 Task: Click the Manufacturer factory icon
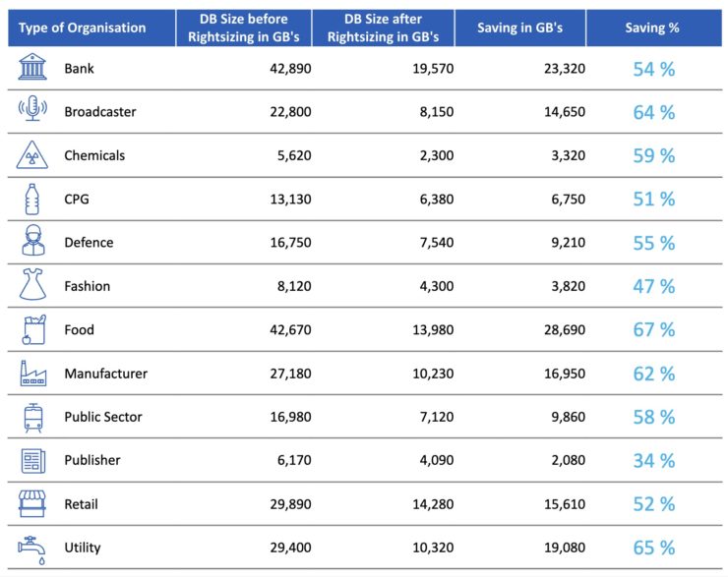click(32, 374)
